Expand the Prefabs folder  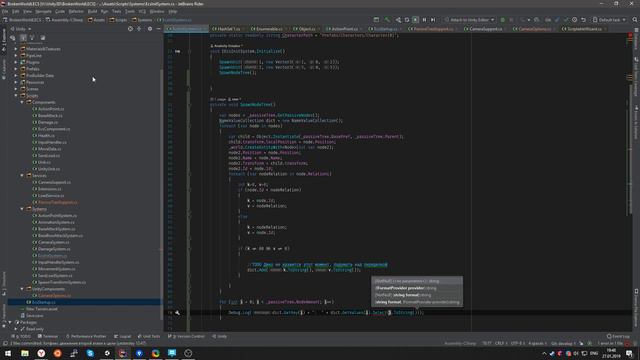16,69
